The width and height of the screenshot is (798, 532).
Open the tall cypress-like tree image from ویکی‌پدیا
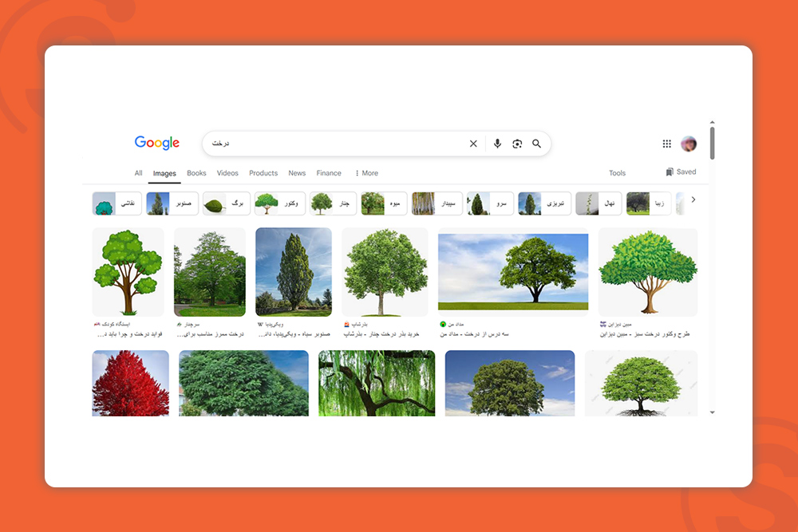coord(294,272)
